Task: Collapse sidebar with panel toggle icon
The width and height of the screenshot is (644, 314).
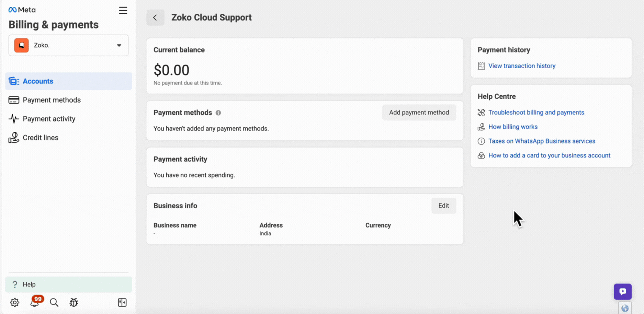Action: [x=122, y=302]
